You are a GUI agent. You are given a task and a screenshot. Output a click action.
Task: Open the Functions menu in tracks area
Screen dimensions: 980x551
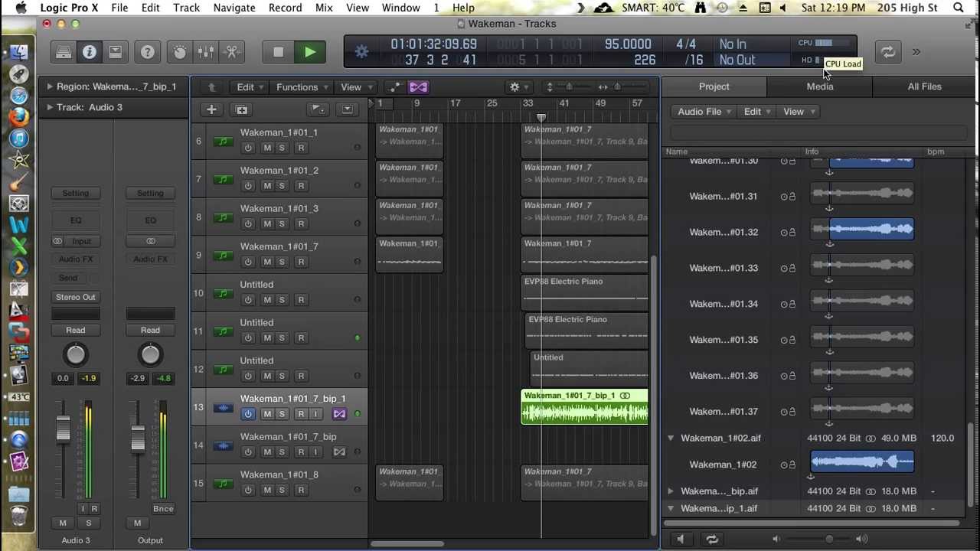point(302,87)
